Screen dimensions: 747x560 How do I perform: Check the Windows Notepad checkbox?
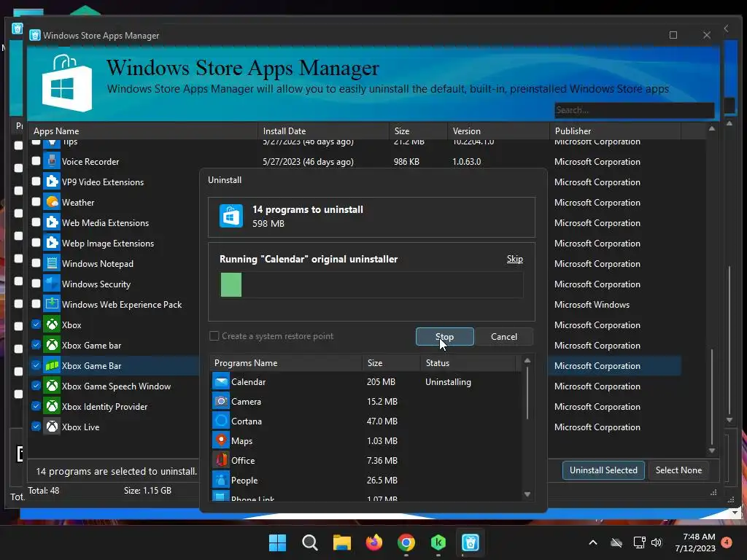tap(36, 263)
